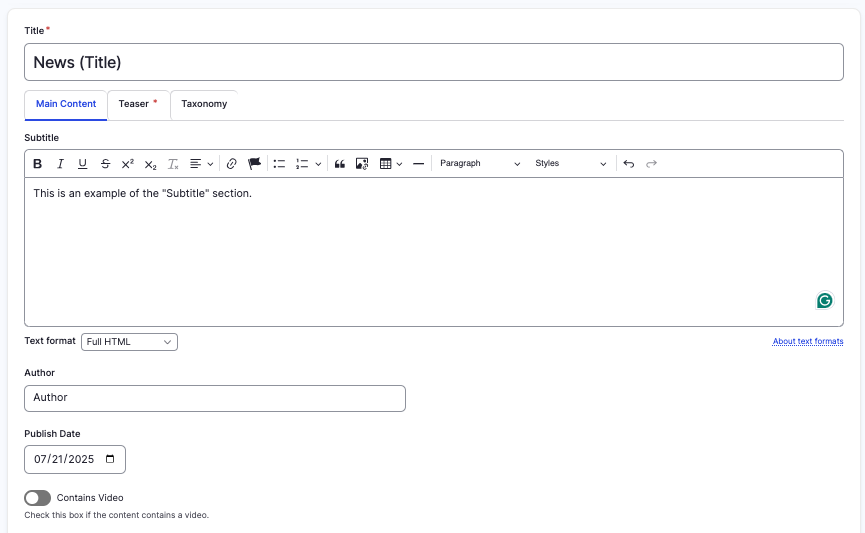
Task: Open the Paragraph heading dropdown
Action: [480, 164]
